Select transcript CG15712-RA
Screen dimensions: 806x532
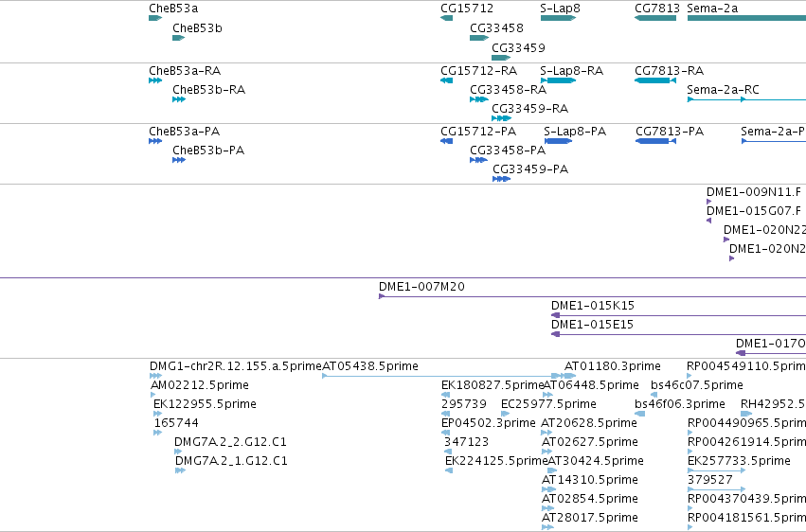pos(478,71)
